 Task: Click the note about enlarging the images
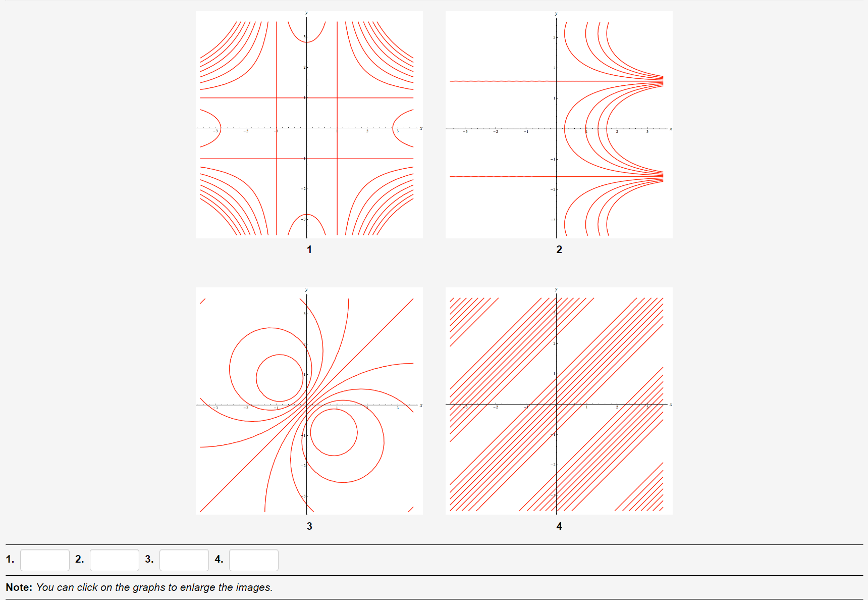point(139,587)
